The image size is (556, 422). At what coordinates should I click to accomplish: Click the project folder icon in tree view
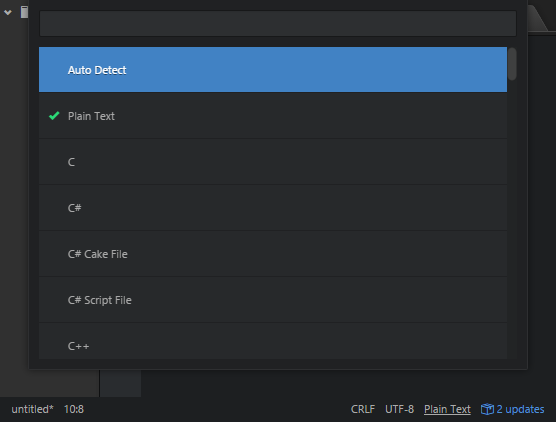coord(24,12)
